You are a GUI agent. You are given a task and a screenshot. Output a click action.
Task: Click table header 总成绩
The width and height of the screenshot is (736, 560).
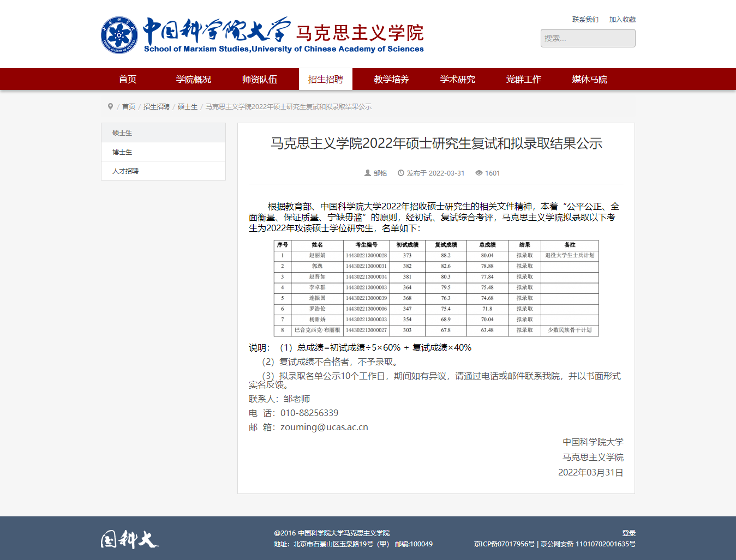click(x=487, y=245)
